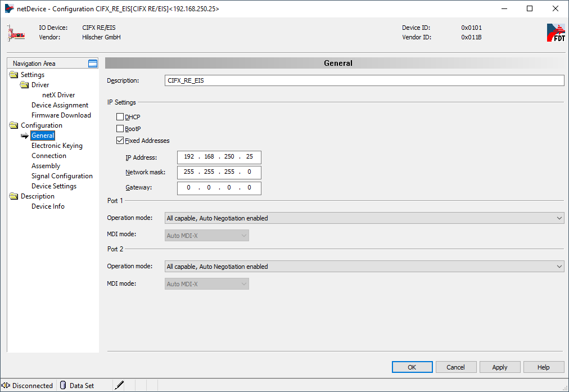Image resolution: width=569 pixels, height=392 pixels.
Task: Enable the BootP checkbox
Action: tap(120, 129)
